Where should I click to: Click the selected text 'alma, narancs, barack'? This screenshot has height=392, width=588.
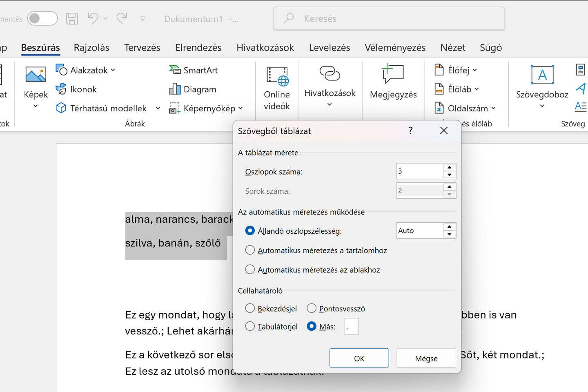[x=179, y=219]
